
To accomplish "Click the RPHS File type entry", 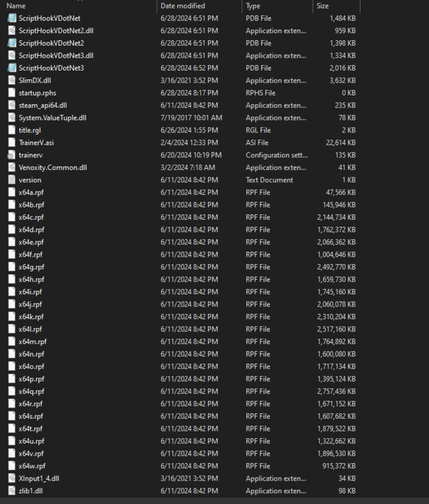I will pos(260,93).
